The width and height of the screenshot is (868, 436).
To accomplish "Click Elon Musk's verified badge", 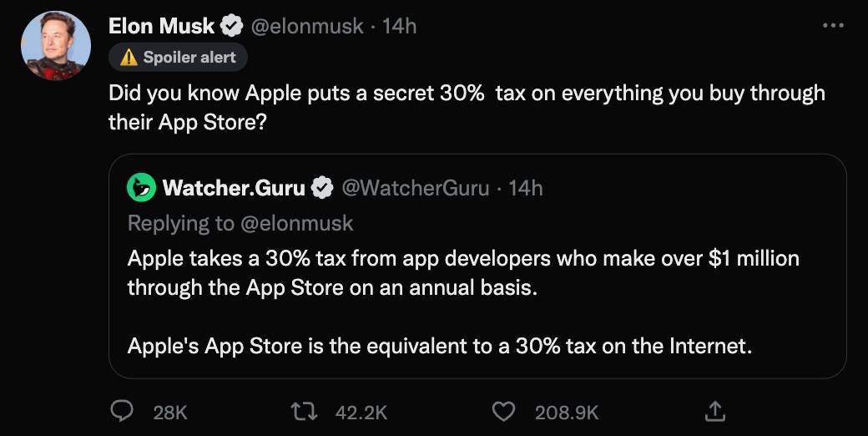I will click(x=231, y=27).
